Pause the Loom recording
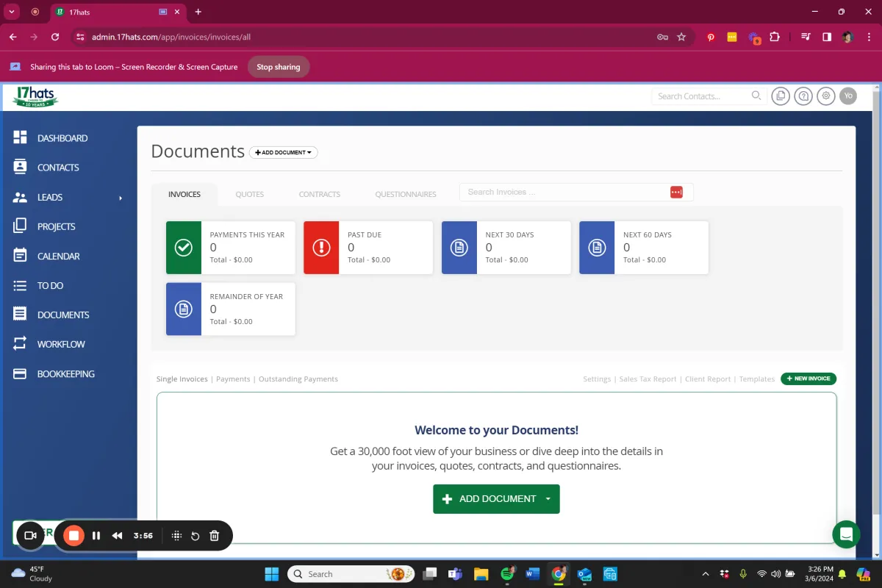Image resolution: width=882 pixels, height=588 pixels. click(96, 536)
